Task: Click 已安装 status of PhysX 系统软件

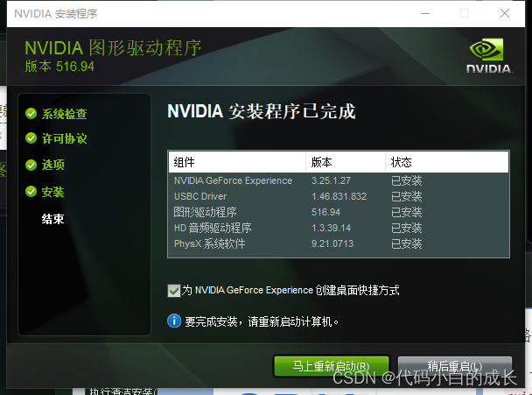Action: [x=407, y=243]
